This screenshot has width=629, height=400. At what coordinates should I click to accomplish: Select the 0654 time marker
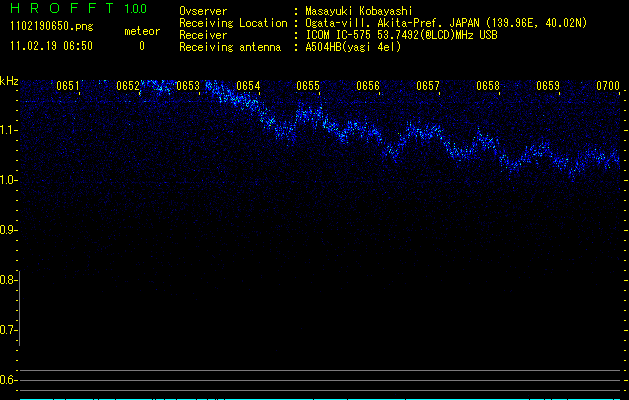[x=248, y=86]
